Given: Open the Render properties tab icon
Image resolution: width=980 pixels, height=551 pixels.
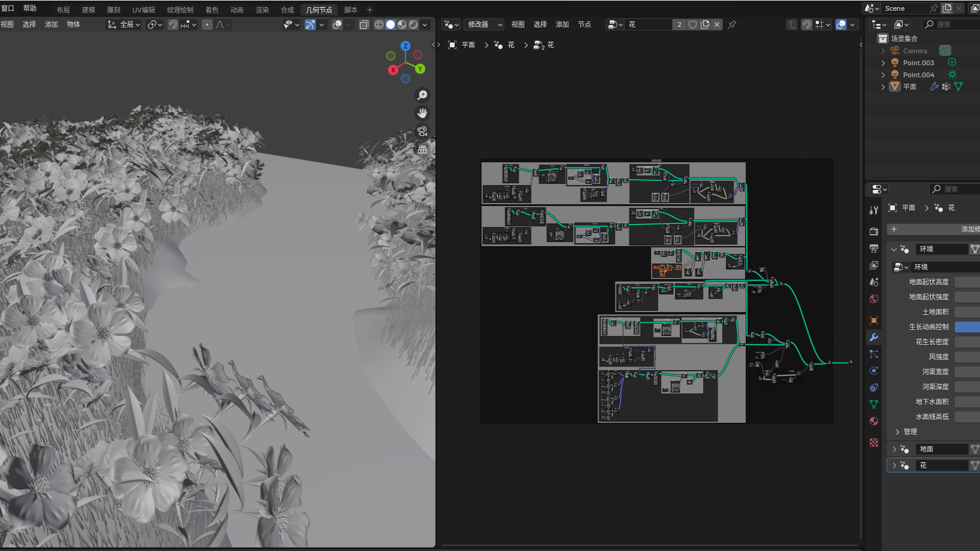Looking at the screenshot, I should pyautogui.click(x=874, y=231).
